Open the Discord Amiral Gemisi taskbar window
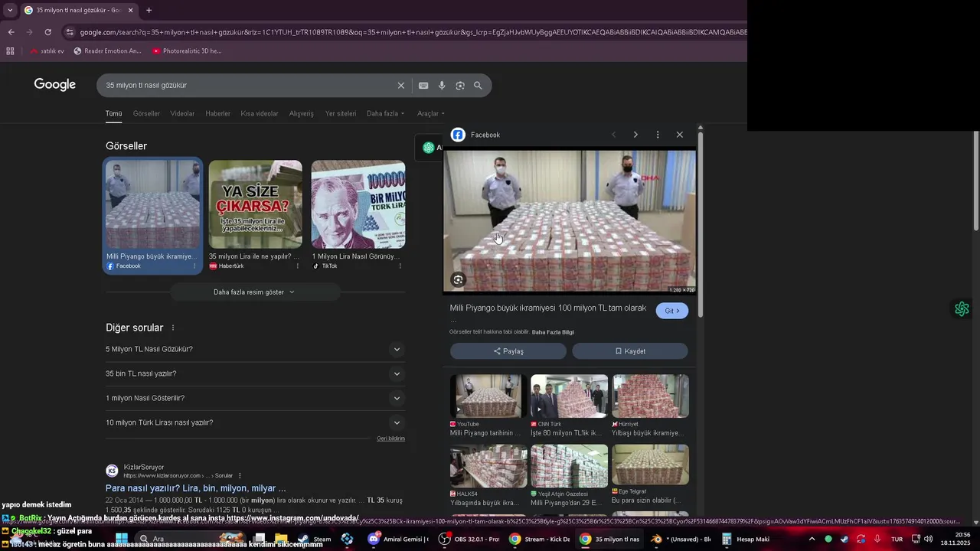Viewport: 980px width, 551px height. tap(397, 539)
